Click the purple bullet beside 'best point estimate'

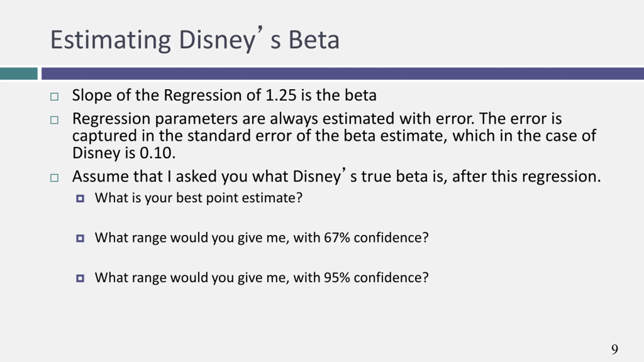80,199
